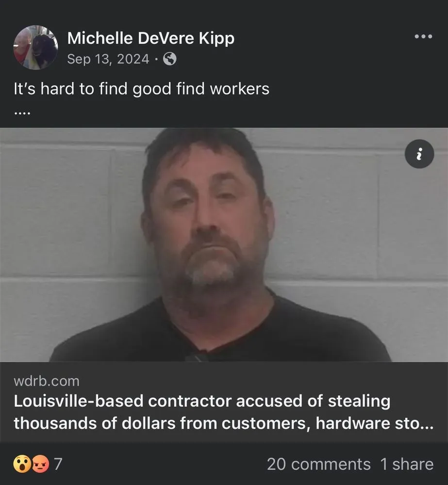Click the globe public audience icon
448x485 pixels.
(x=170, y=59)
